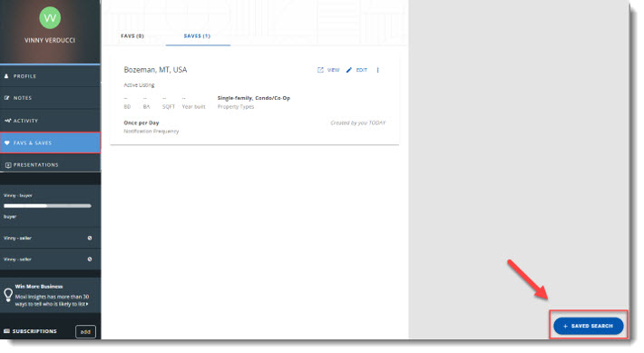Click the Vinny buyer progress bar
Viewport: 644px width, 353px height.
click(48, 206)
